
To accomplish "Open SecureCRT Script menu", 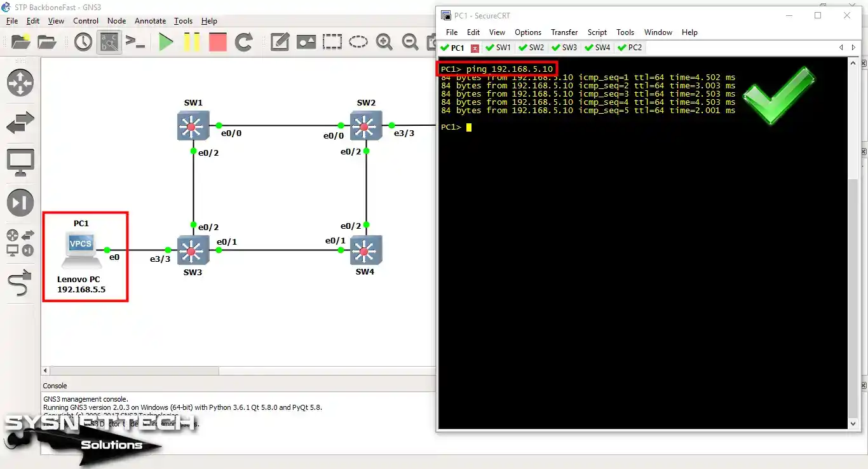I will point(597,32).
